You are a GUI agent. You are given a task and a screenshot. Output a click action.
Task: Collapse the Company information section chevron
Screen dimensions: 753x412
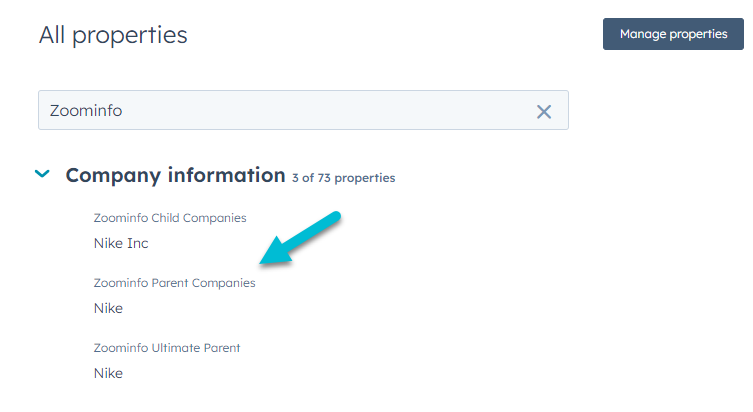[42, 174]
